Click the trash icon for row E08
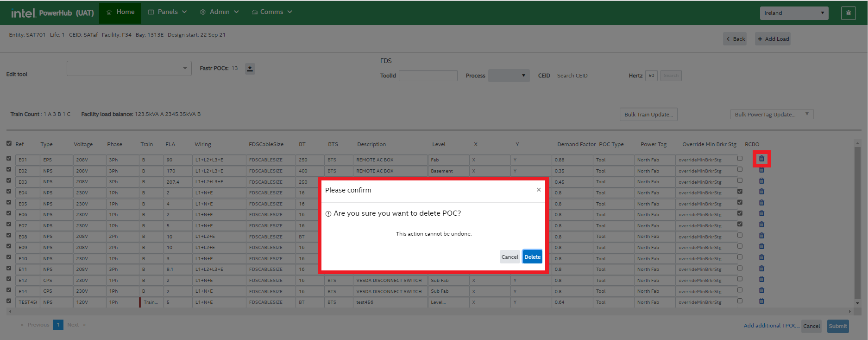The height and width of the screenshot is (340, 868). [761, 236]
